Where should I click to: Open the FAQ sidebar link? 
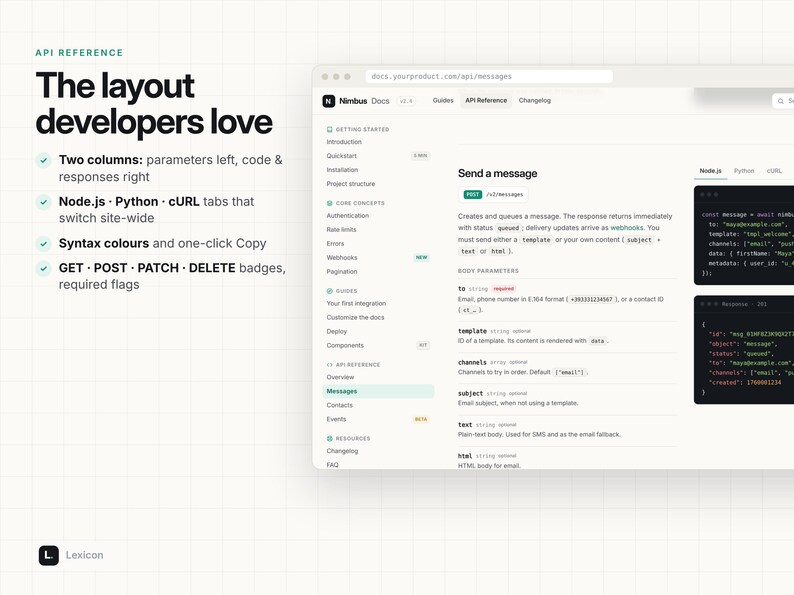[x=332, y=465]
